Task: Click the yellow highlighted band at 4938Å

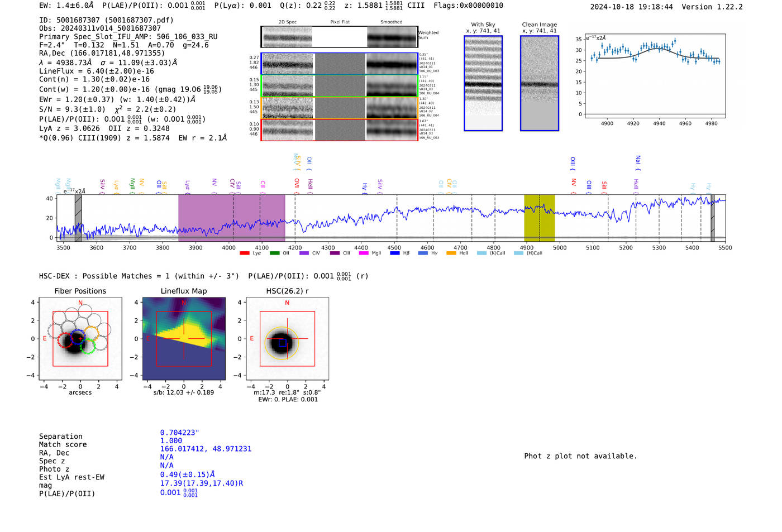Action: tap(539, 218)
